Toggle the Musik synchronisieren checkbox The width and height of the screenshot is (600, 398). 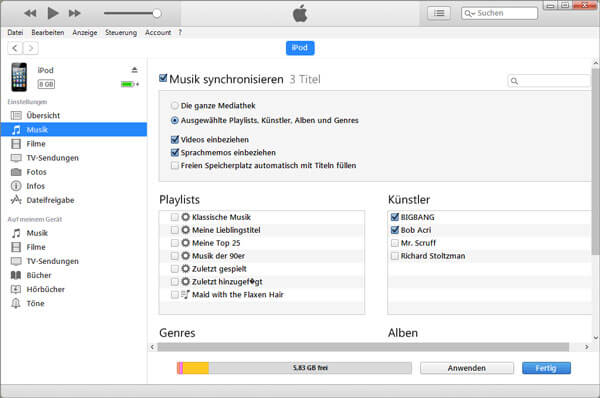click(163, 78)
